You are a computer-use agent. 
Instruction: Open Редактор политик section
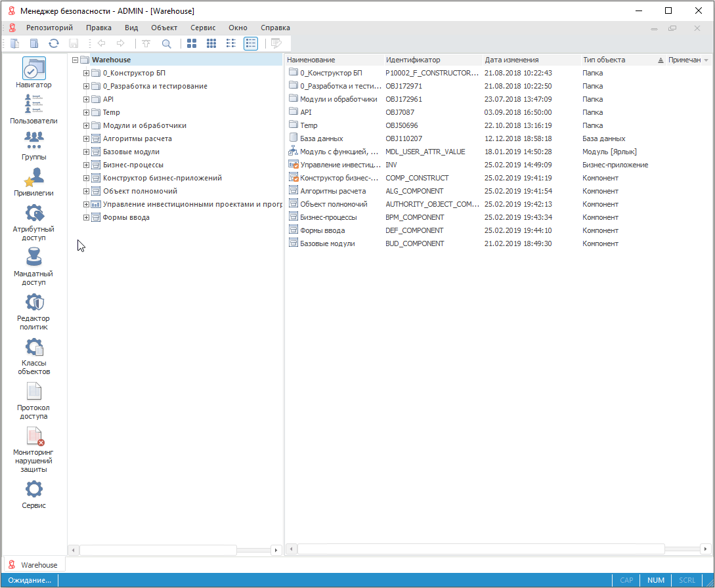click(x=33, y=312)
